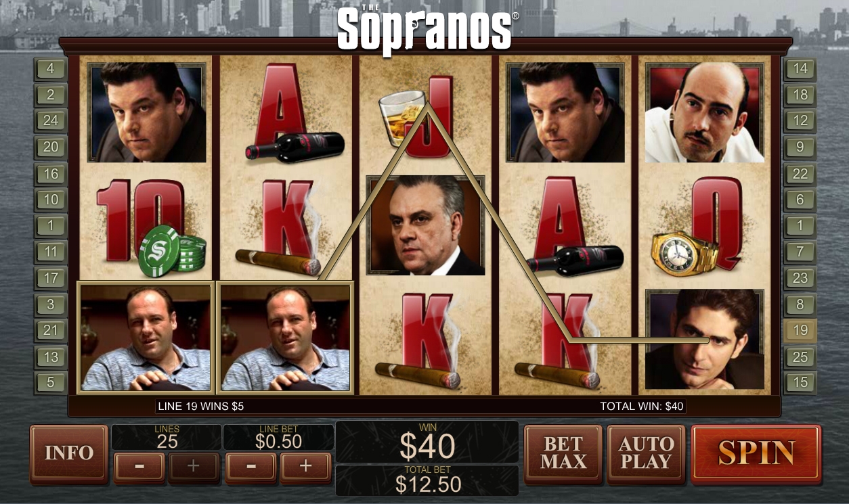Choose payline 15 marker on right

(x=800, y=383)
